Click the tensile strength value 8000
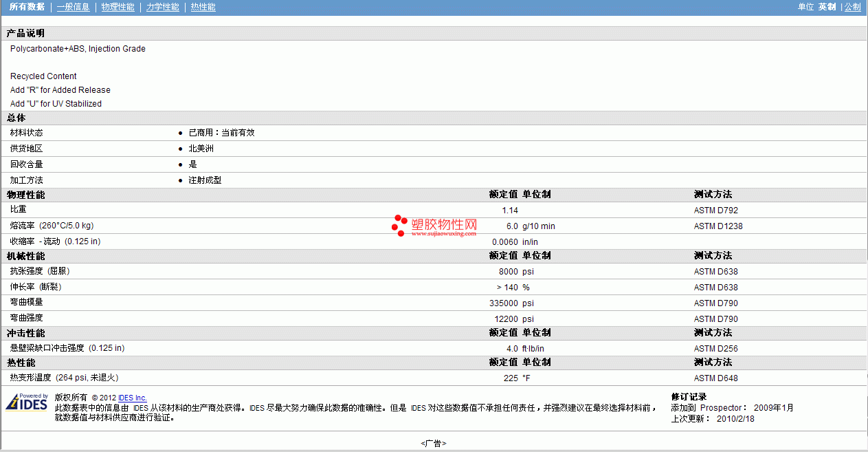Image resolution: width=868 pixels, height=452 pixels. tap(509, 272)
